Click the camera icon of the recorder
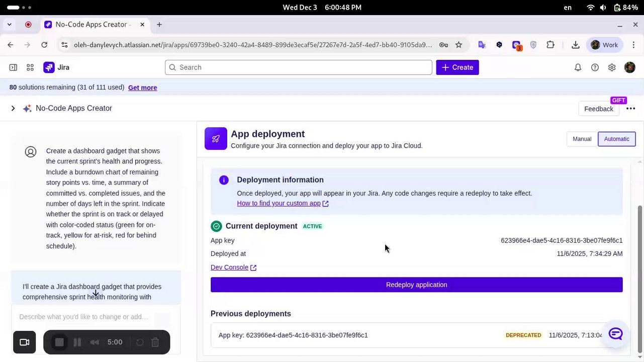 [24, 342]
